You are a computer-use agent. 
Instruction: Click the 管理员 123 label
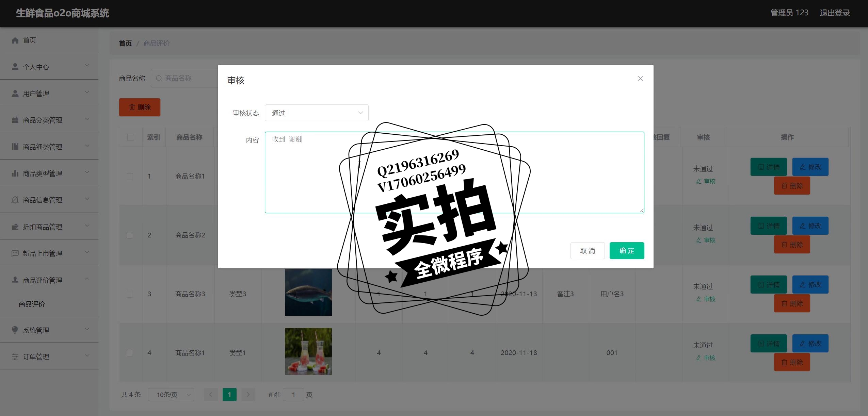[789, 13]
